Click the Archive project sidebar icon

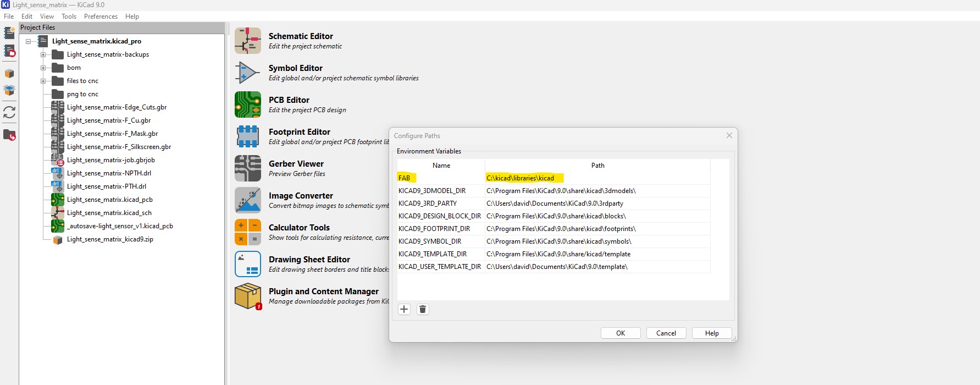click(9, 73)
